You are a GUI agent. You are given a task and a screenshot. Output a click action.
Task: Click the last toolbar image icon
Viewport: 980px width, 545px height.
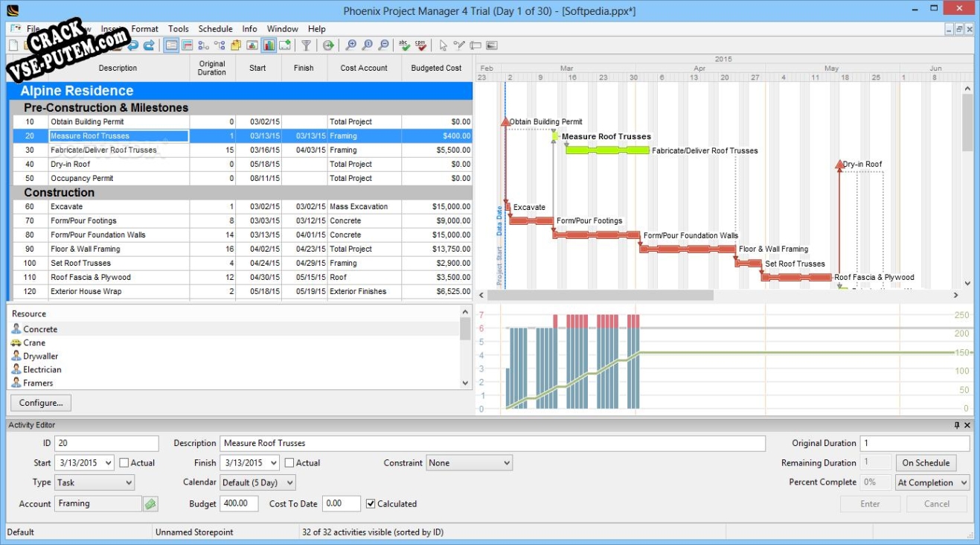tap(492, 45)
